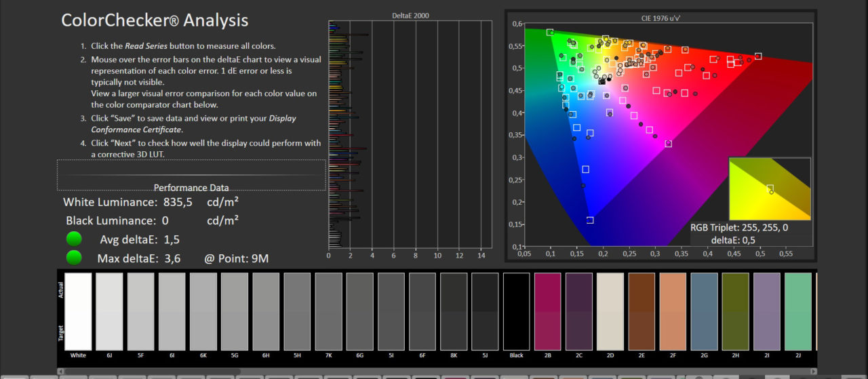Pick the 2J mint green swatch

click(x=797, y=311)
